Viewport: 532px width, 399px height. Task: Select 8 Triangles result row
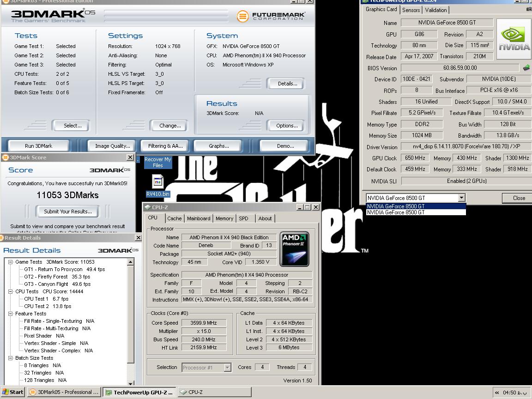point(42,365)
